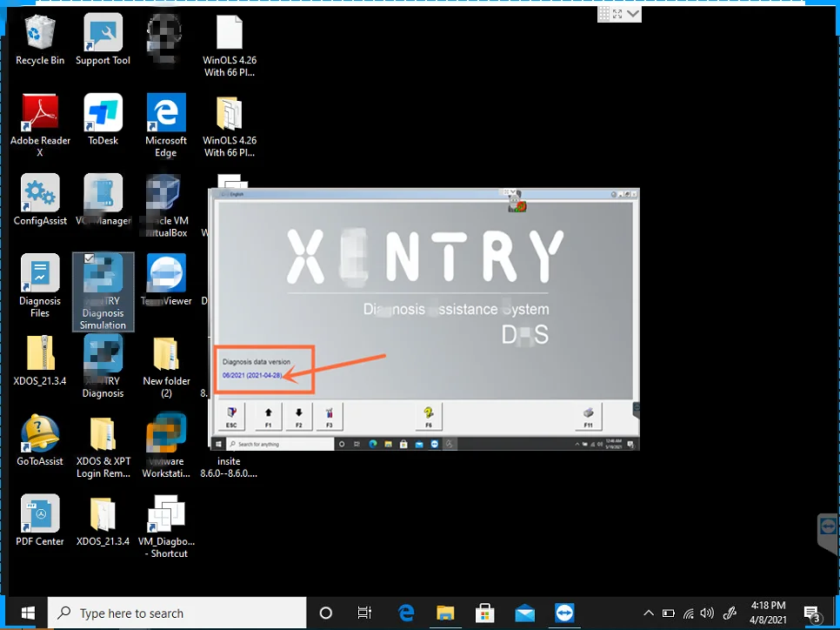Select the WinOLS 4.26 folder icon
The width and height of the screenshot is (840, 630).
tap(230, 113)
